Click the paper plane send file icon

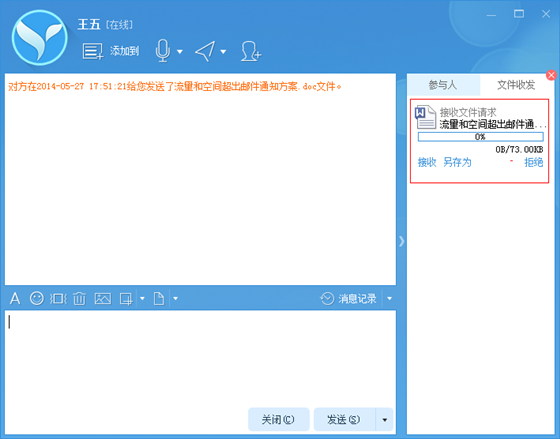(205, 51)
